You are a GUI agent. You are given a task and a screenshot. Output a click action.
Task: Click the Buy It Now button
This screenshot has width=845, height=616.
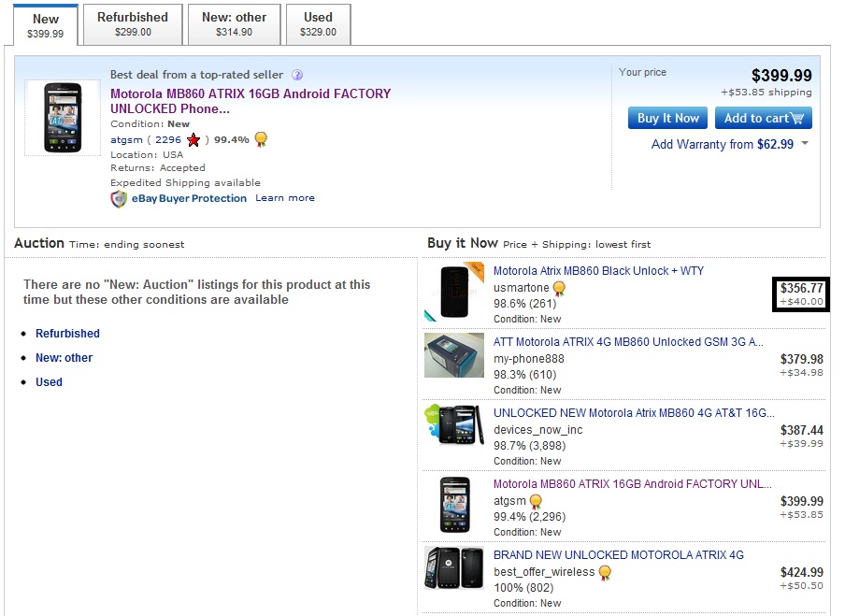click(667, 118)
